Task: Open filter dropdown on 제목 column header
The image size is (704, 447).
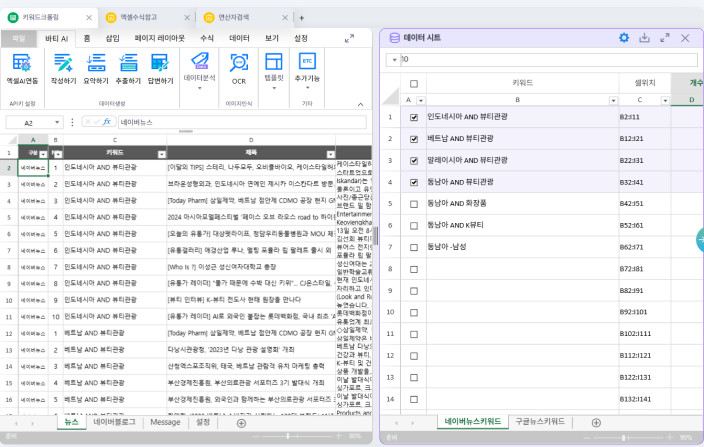Action: pyautogui.click(x=330, y=154)
